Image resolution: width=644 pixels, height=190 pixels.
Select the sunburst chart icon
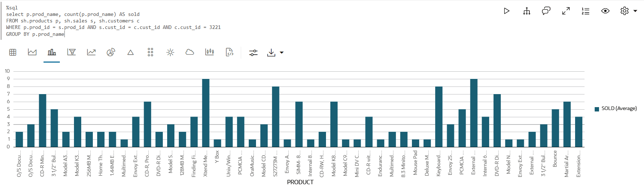point(170,52)
